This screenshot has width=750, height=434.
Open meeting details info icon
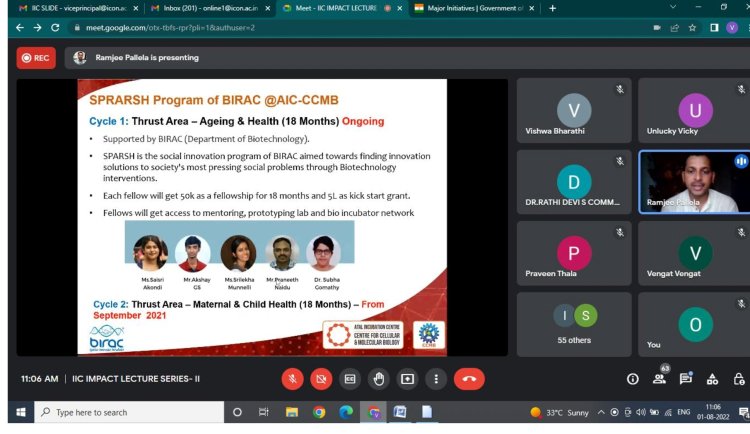point(632,379)
